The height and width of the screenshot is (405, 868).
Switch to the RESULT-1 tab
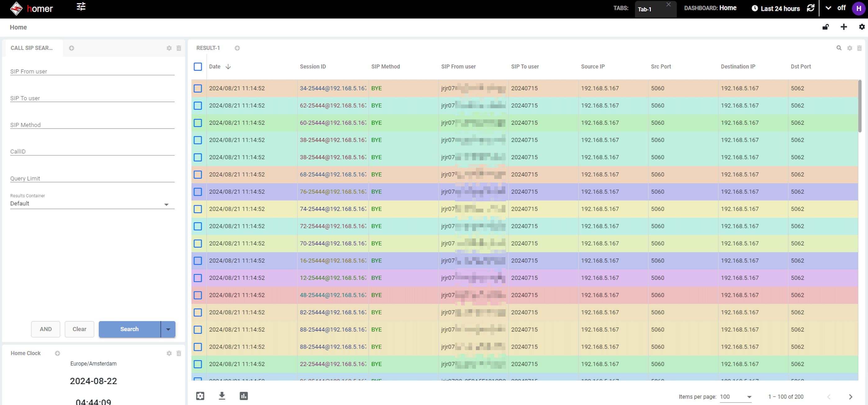(208, 48)
